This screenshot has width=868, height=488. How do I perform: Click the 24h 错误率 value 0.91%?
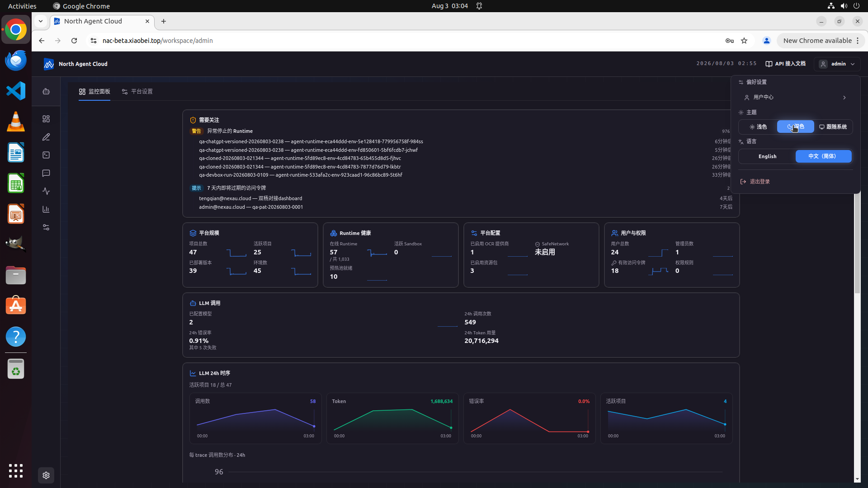[199, 341]
